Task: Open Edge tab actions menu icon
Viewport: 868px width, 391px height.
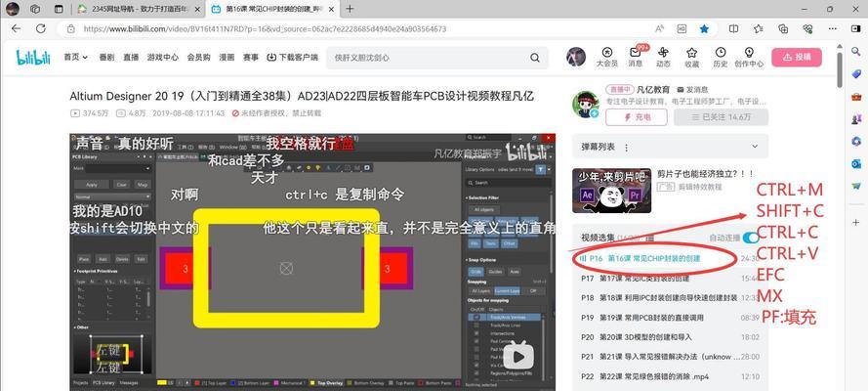Action: point(59,9)
